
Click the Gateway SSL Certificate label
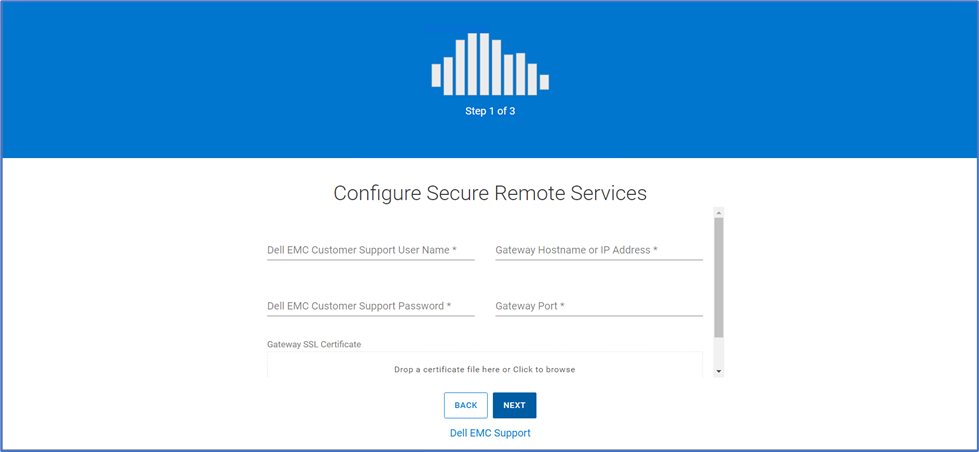coord(314,344)
